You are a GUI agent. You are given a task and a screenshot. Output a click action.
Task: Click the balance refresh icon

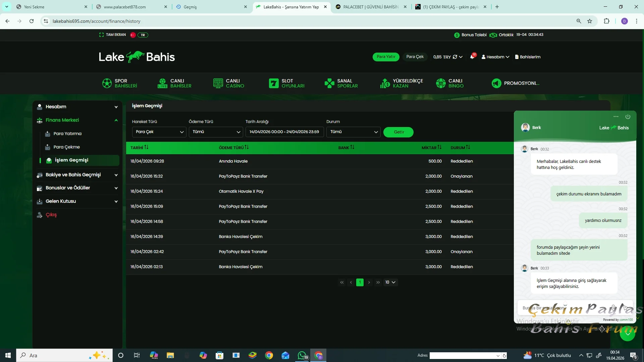455,57
